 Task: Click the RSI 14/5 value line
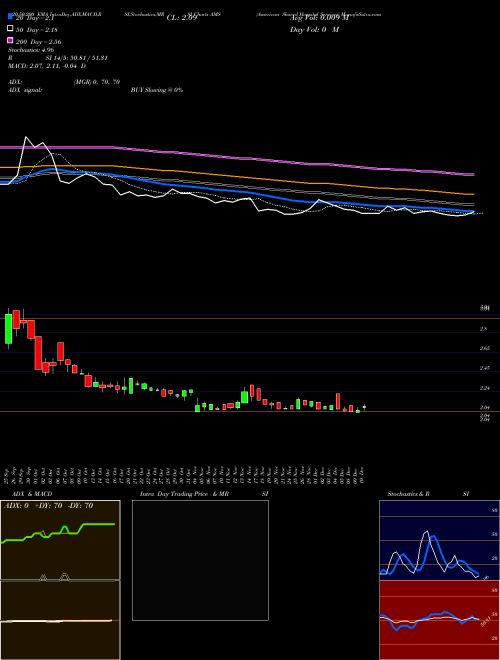tap(58, 58)
